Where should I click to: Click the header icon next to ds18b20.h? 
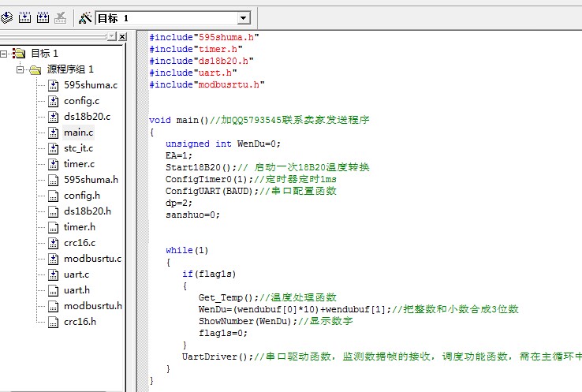[x=53, y=212]
